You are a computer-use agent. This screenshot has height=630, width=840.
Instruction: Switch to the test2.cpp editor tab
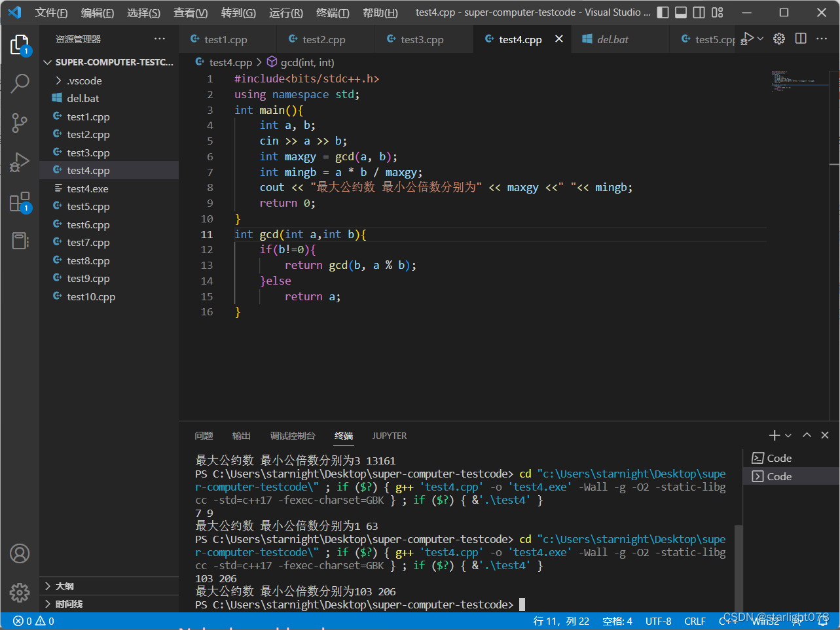[323, 39]
